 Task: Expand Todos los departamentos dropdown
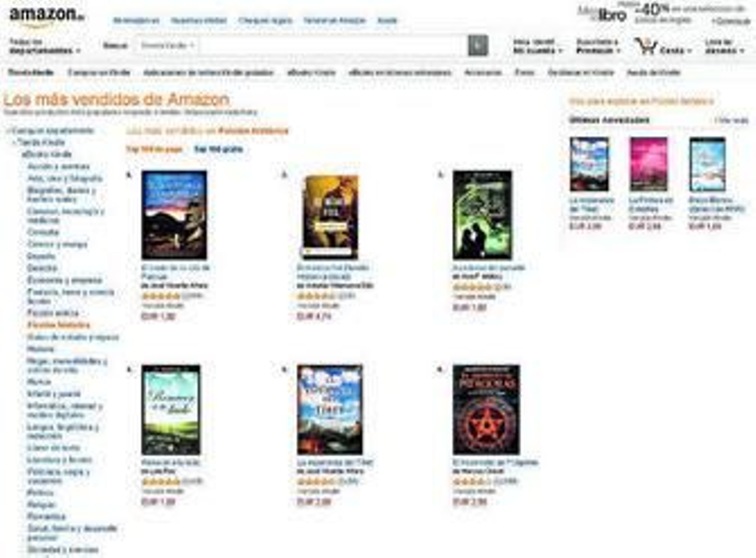click(44, 46)
